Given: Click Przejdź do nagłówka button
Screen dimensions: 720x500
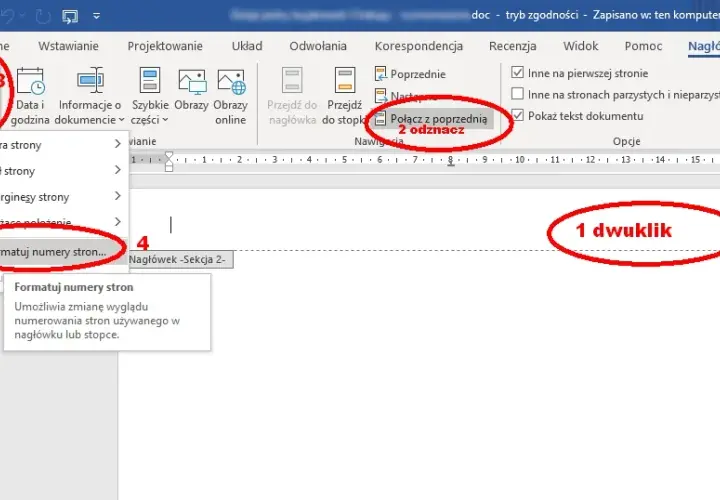Looking at the screenshot, I should pos(292,96).
